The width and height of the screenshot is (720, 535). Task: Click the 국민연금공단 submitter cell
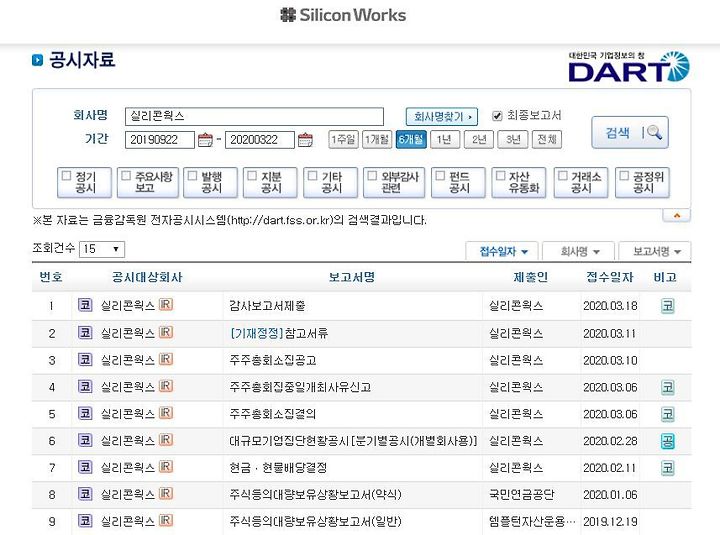(x=522, y=495)
